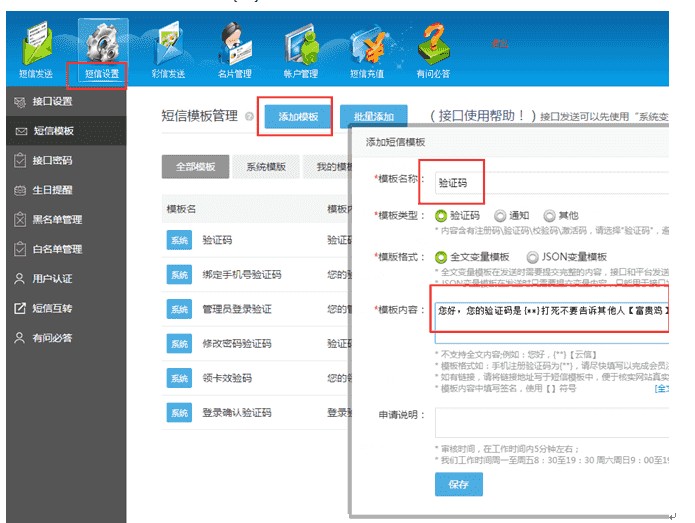Open the 有问必答 question mark icon
This screenshot has width=695, height=523.
[433, 43]
